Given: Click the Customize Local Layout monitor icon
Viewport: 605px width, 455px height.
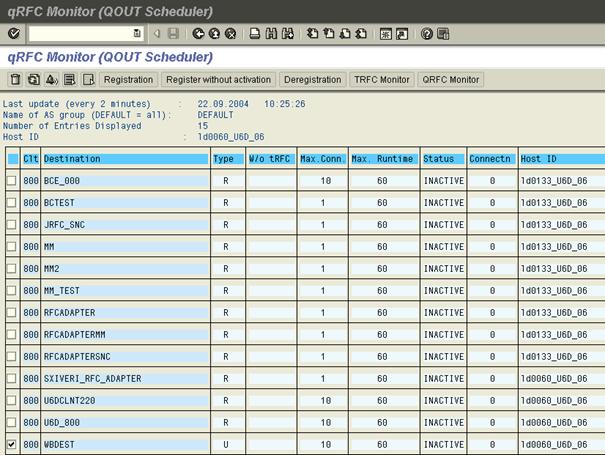Looking at the screenshot, I should click(x=402, y=34).
